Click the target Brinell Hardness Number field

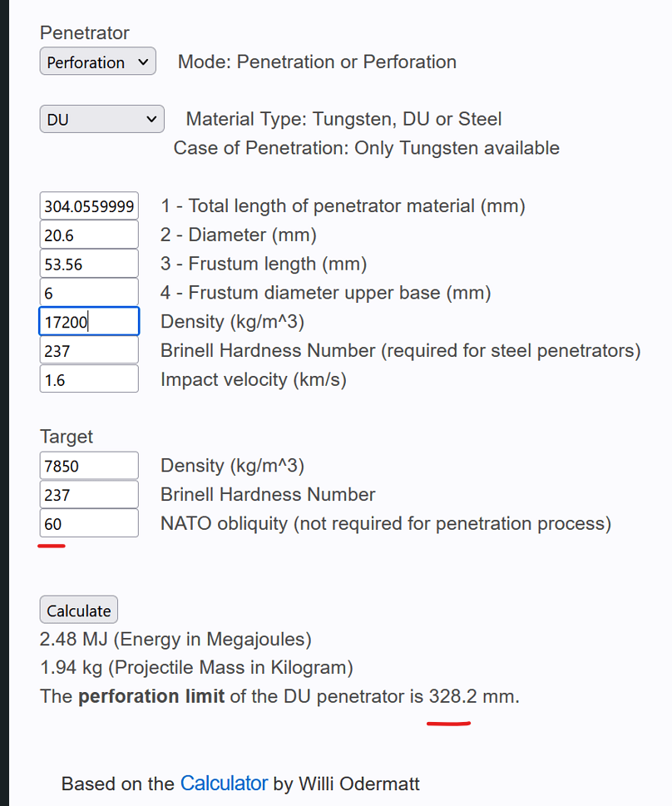click(89, 495)
